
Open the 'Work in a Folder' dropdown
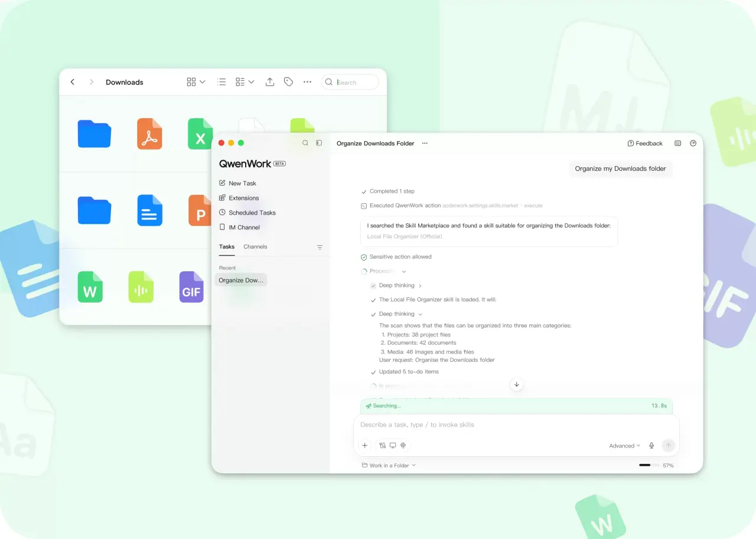pos(389,466)
